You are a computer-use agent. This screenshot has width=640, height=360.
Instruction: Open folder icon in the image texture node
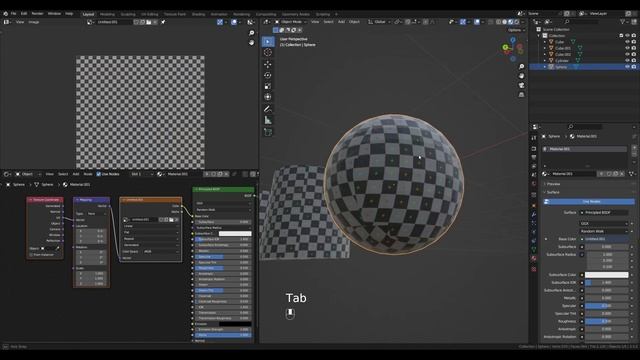171,220
